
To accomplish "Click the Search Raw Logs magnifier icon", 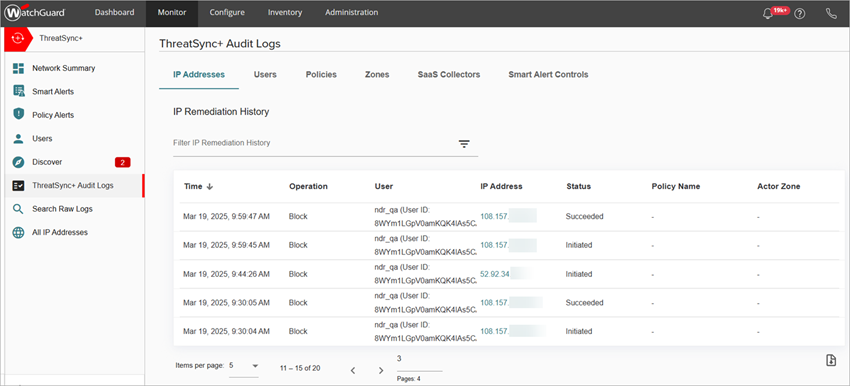I will tap(18, 209).
